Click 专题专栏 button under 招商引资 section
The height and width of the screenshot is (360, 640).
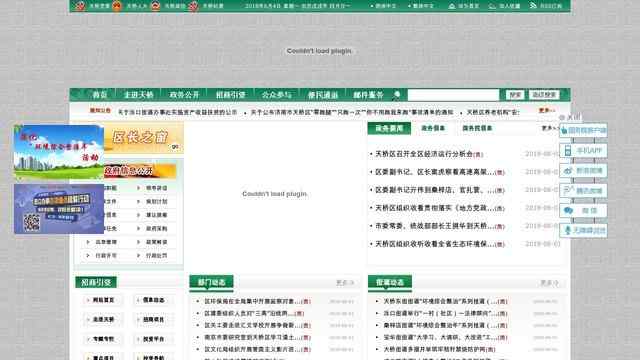(x=103, y=339)
